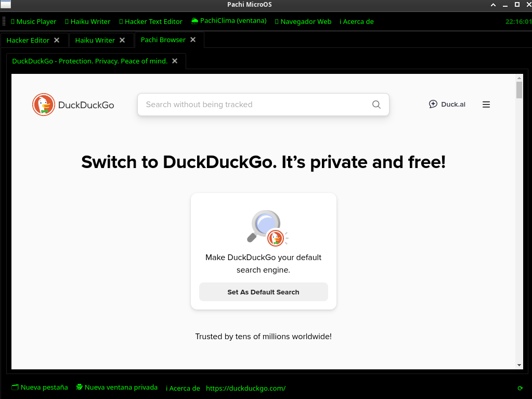Click the Switch to DuckDuckGo headline
This screenshot has width=532, height=399.
point(263,162)
